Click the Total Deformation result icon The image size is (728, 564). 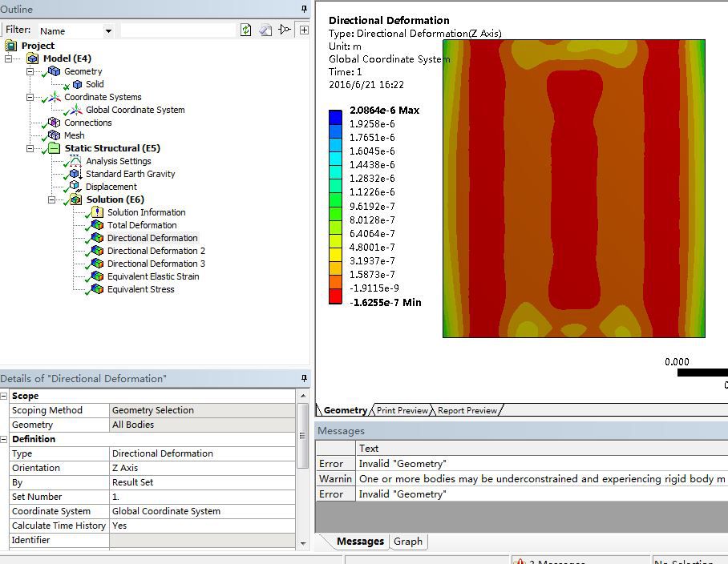pyautogui.click(x=98, y=225)
